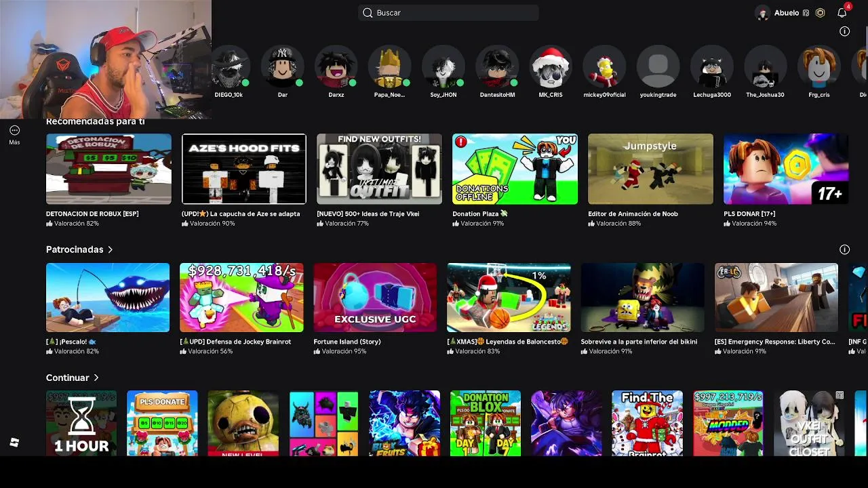The image size is (868, 488).
Task: Continue the colorful accessories grid game
Action: tap(323, 423)
